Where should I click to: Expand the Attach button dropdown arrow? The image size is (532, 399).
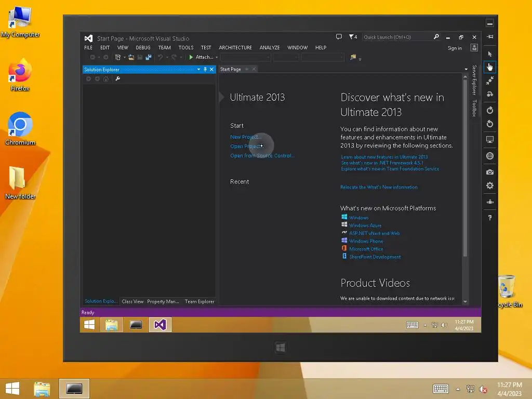(x=217, y=57)
